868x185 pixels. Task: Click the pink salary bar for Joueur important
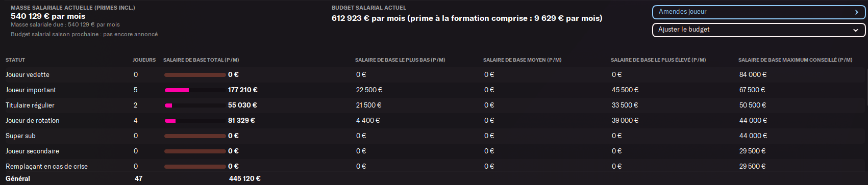(177, 90)
